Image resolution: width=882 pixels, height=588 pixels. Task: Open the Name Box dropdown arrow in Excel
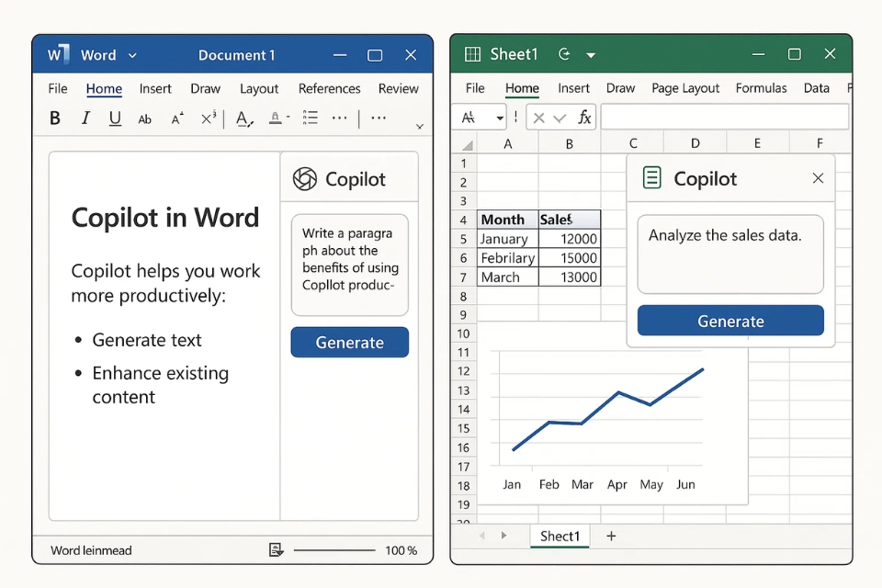click(500, 119)
